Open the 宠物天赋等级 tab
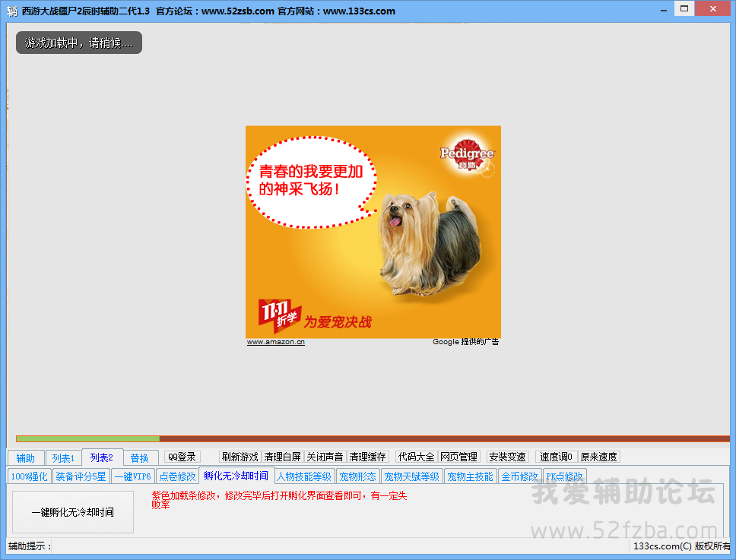The width and height of the screenshot is (736, 560). tap(411, 476)
